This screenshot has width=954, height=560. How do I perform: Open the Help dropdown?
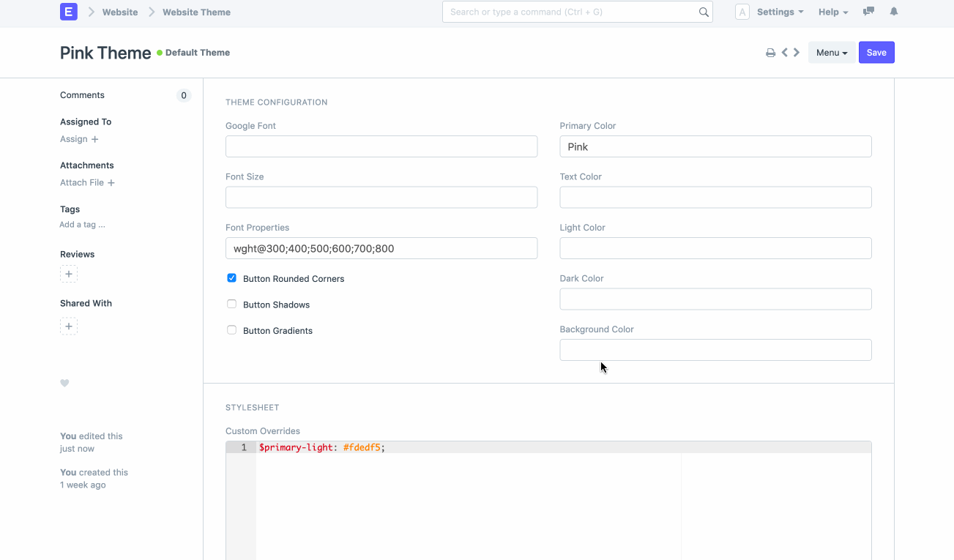[x=832, y=12]
